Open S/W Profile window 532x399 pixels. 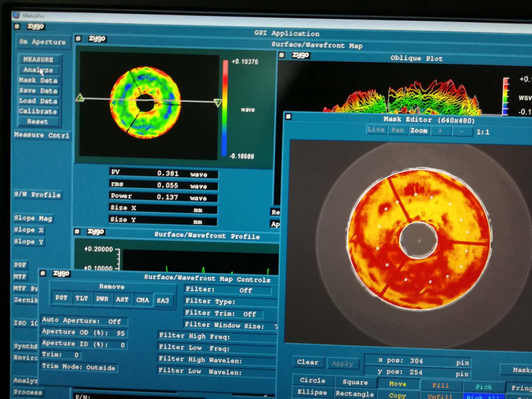(x=37, y=195)
